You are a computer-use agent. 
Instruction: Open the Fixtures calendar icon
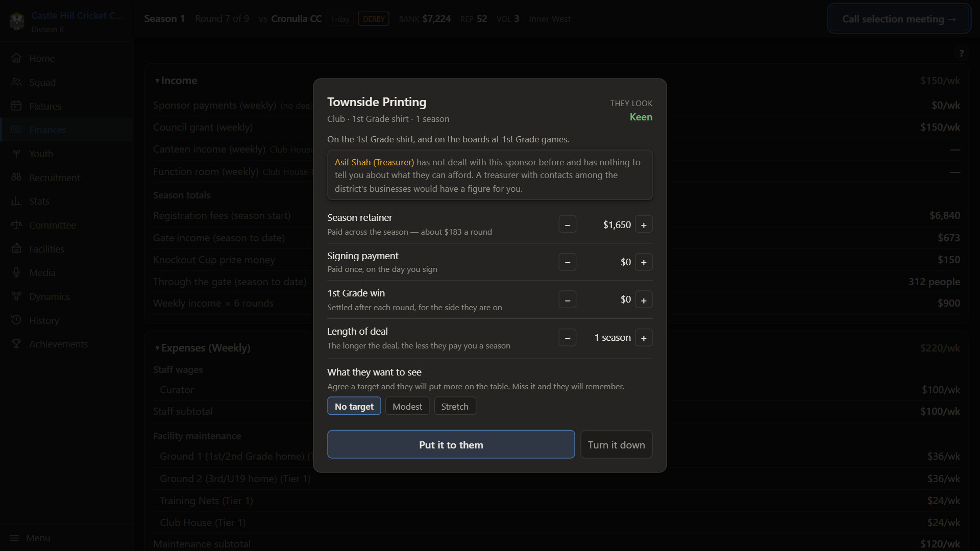16,106
